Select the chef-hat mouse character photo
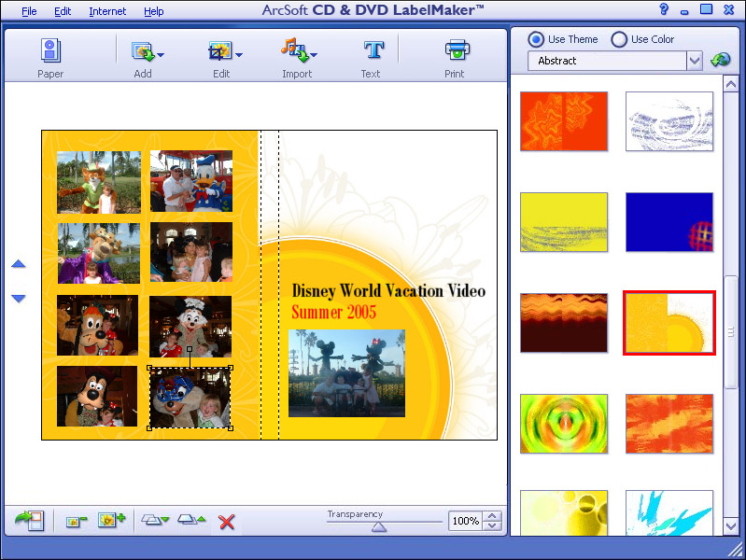 point(190,327)
